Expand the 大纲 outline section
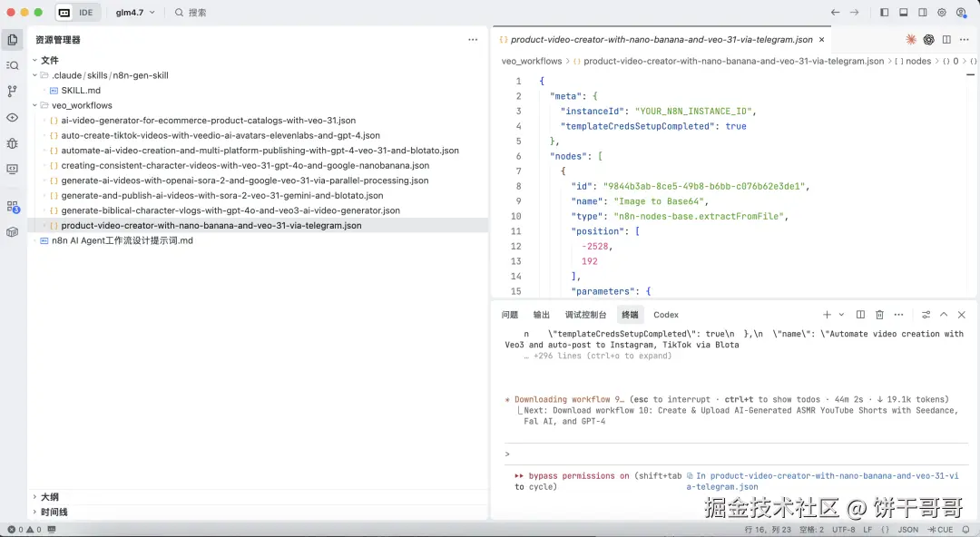 (x=49, y=497)
